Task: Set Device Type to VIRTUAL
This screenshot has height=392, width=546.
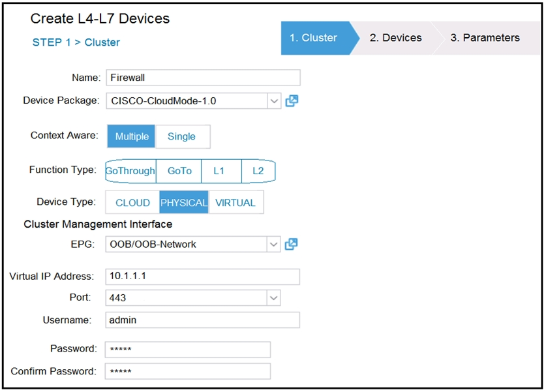Action: coord(235,203)
